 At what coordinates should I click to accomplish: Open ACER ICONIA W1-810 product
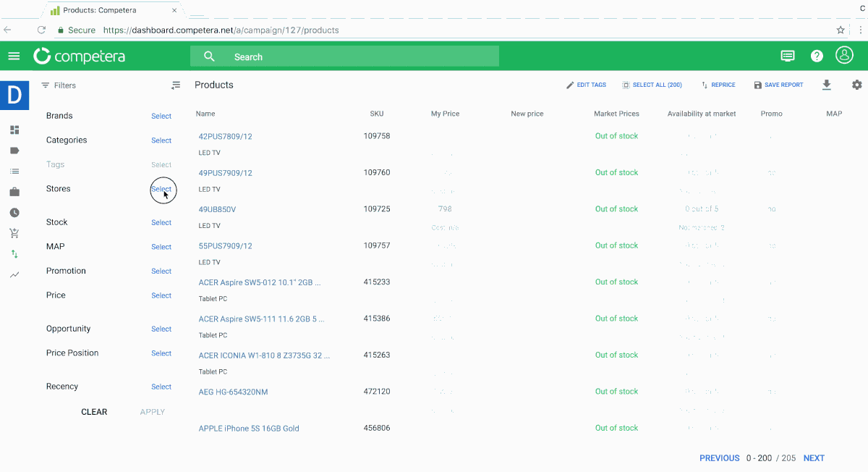tap(264, 355)
